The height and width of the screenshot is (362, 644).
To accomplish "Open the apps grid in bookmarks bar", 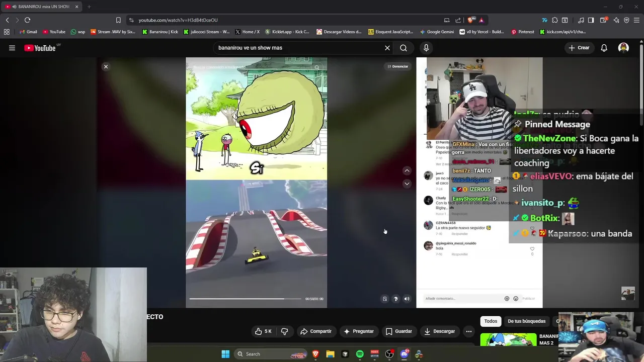I will pos(7,32).
